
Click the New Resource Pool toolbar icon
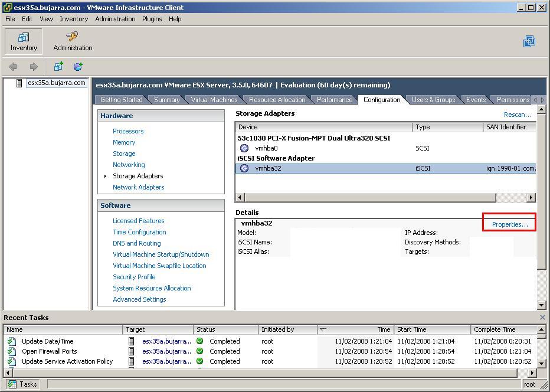tap(78, 66)
